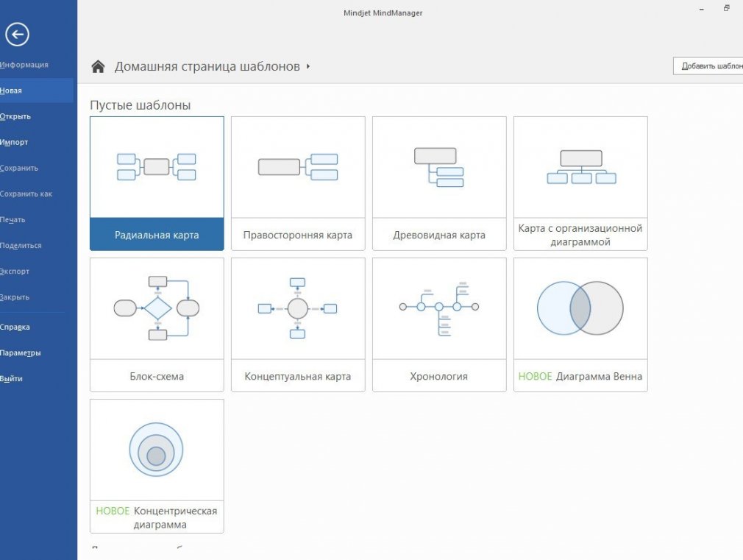Select the Правосторонняя карта template icon
Image resolution: width=743 pixels, height=560 pixels.
tap(298, 167)
